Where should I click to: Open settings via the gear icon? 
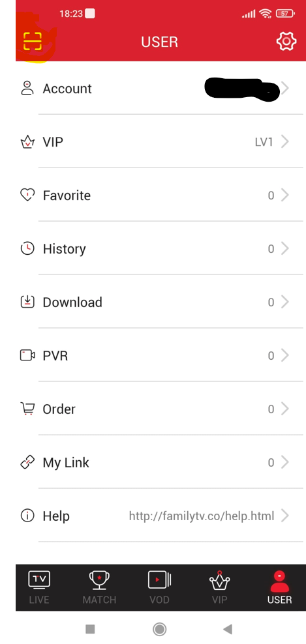[x=286, y=42]
